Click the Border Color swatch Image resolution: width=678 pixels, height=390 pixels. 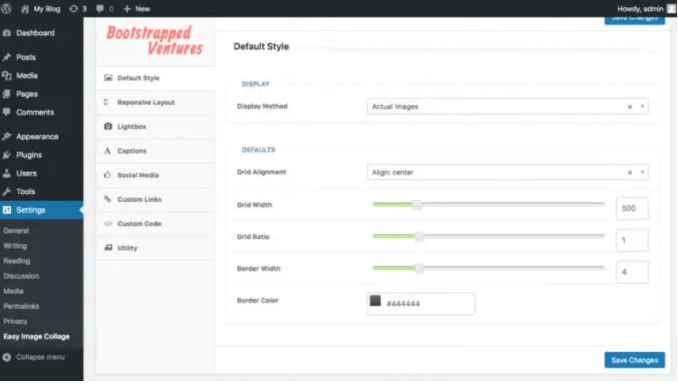click(x=375, y=300)
